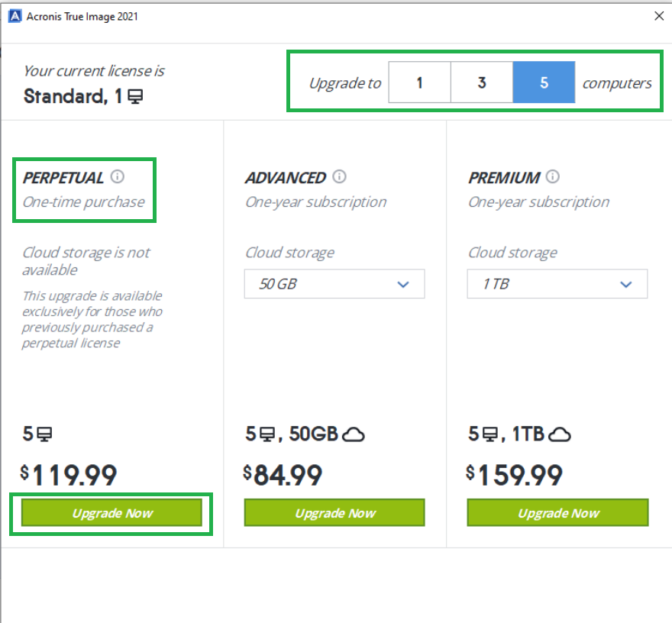Screen dimensions: 672x623
Task: Open the 1 TB cloud storage dropdown
Action: coord(557,283)
